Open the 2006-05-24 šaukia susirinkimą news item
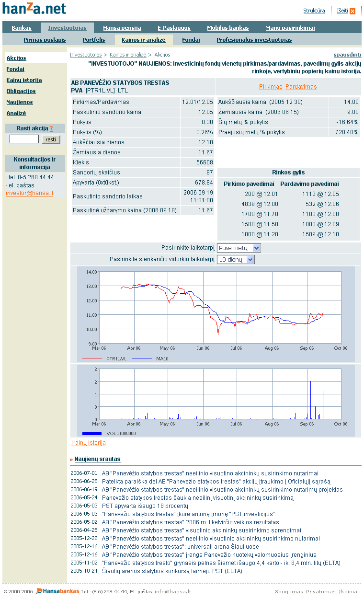364x599 pixels. tap(198, 497)
